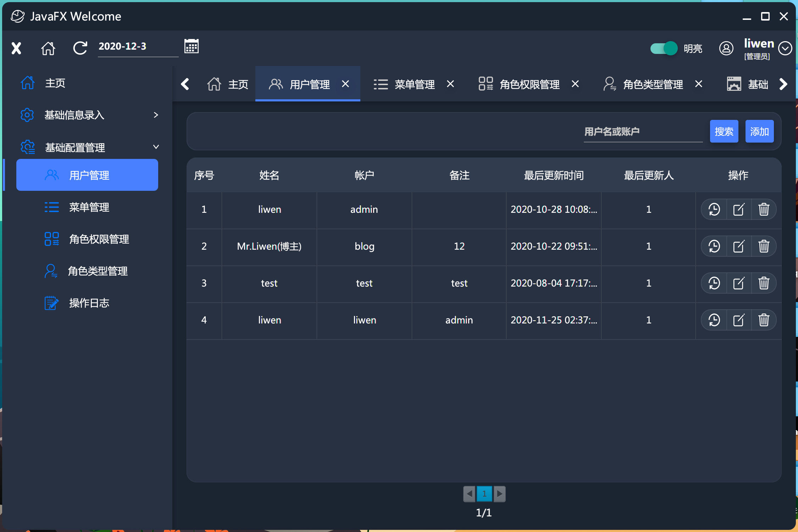Screen dimensions: 798x532
Task: Click the home icon in top toolbar
Action: [48, 48]
